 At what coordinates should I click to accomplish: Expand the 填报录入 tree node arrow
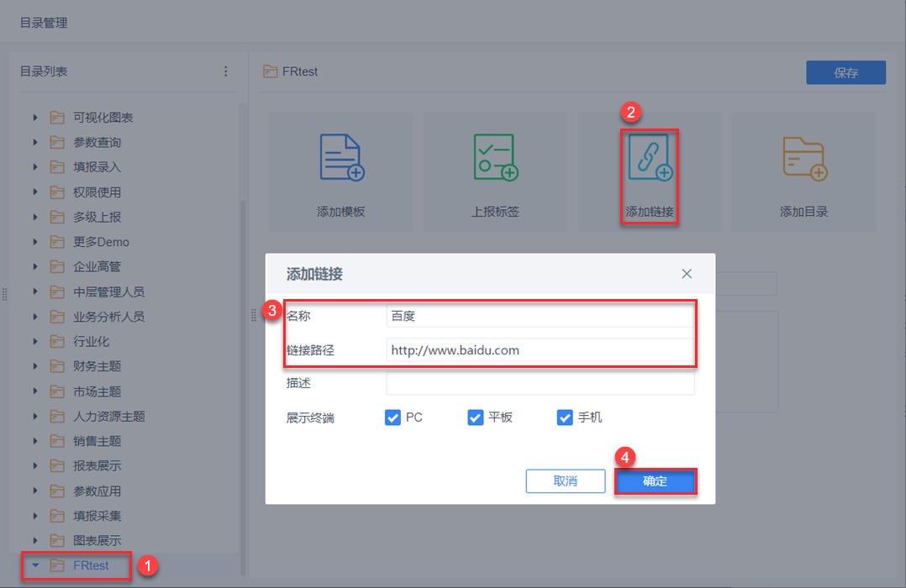pos(35,167)
